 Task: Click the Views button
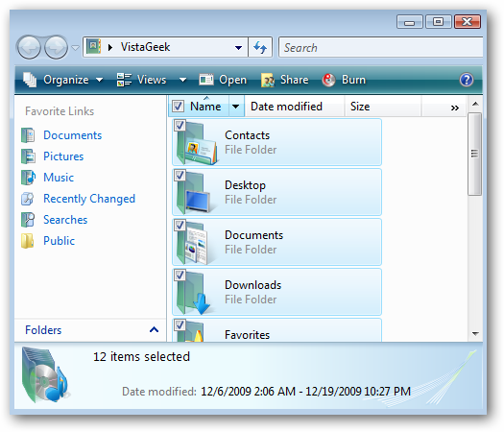click(x=141, y=80)
